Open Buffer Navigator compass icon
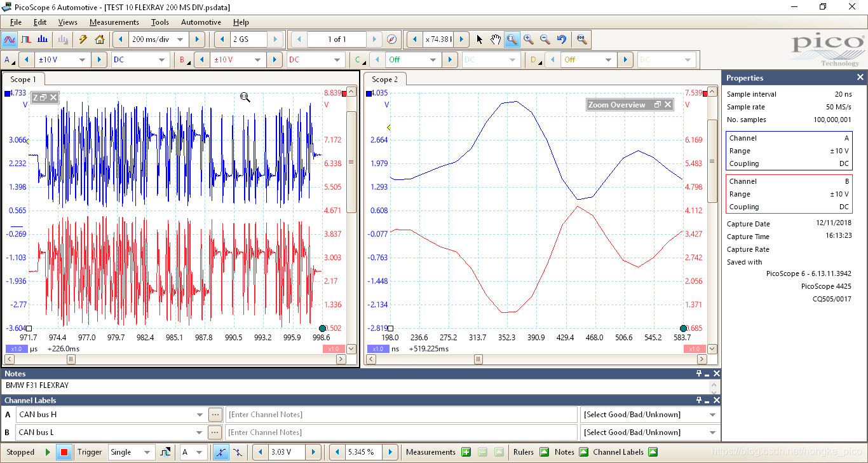Screen dimensions: 868x463 [x=392, y=39]
